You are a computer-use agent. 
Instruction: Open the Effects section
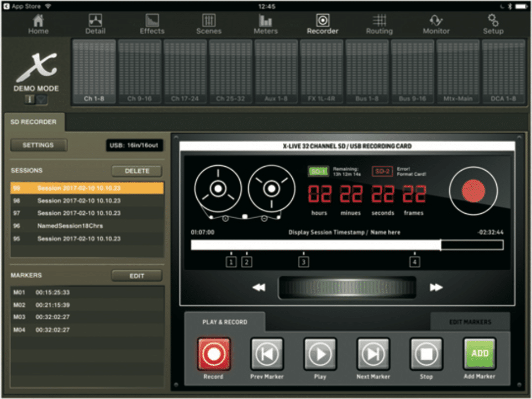(151, 24)
